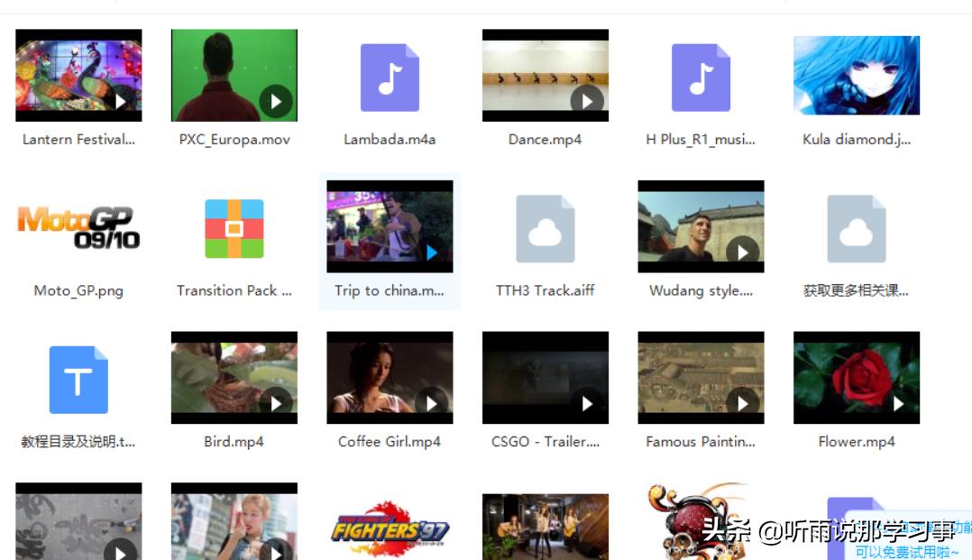This screenshot has width=972, height=560.
Task: Click the H Plus_R1_musi... file name
Action: point(701,140)
